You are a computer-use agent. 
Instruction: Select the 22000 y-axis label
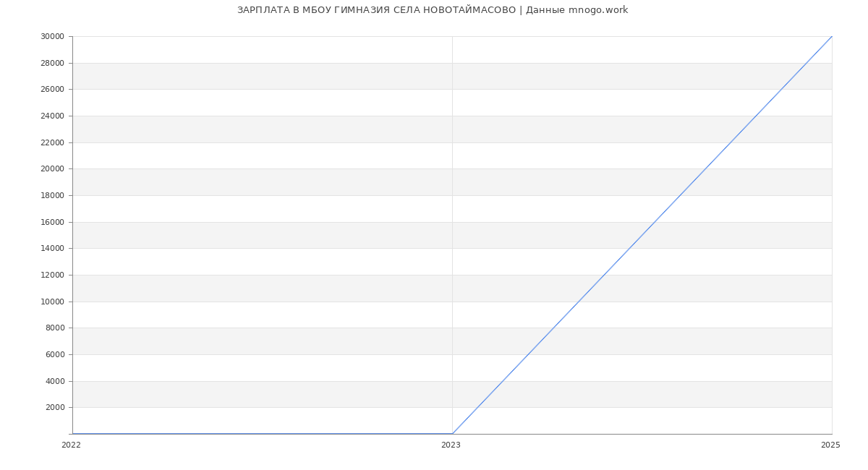click(x=52, y=142)
